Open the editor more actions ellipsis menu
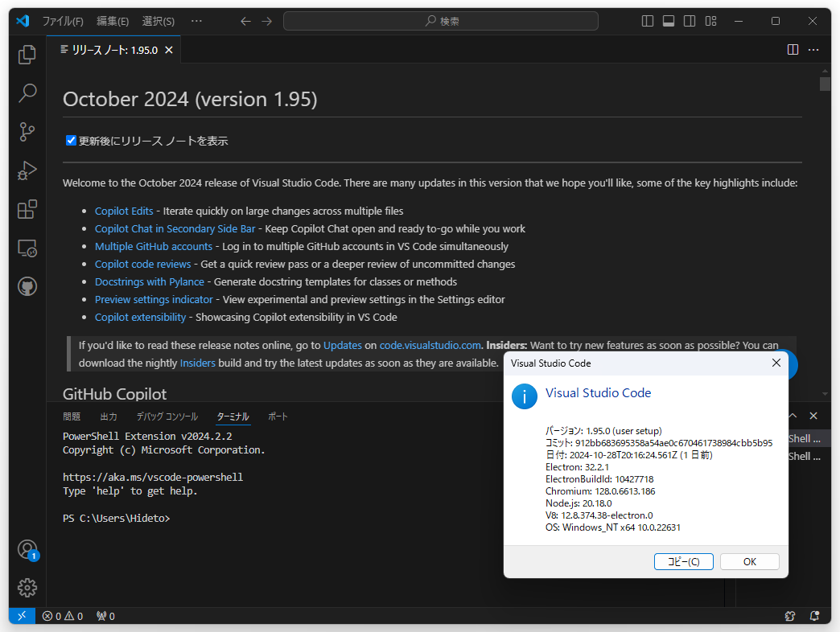Image resolution: width=840 pixels, height=632 pixels. pos(813,49)
